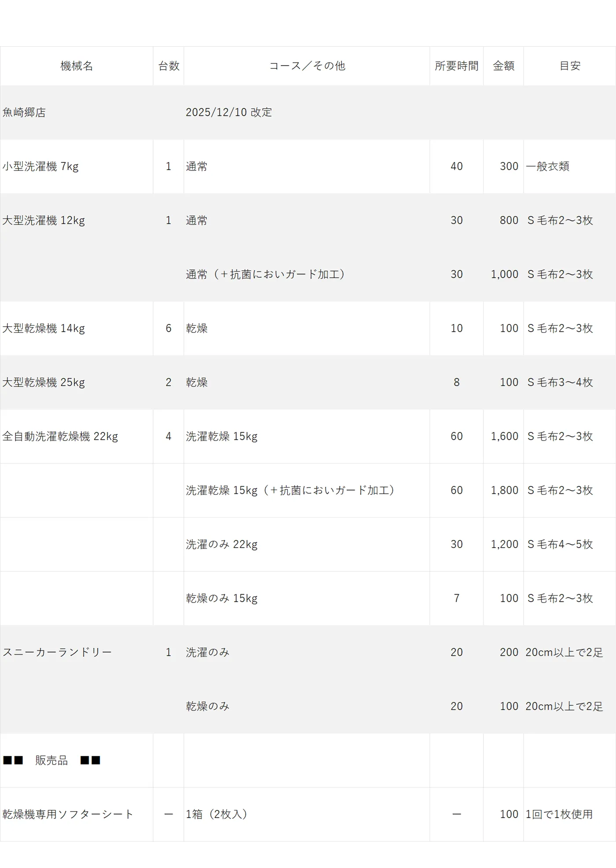The image size is (616, 868).
Task: Select the コース／その他 column header
Action: pyautogui.click(x=307, y=66)
